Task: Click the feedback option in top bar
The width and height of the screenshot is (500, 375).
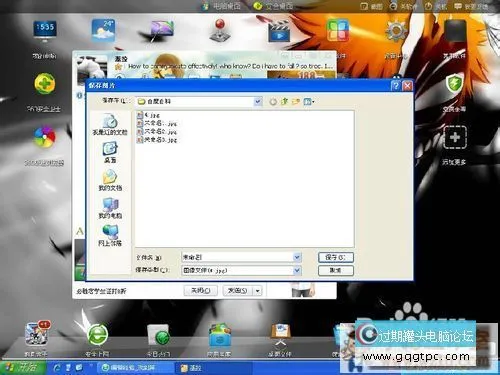Action: tap(471, 6)
